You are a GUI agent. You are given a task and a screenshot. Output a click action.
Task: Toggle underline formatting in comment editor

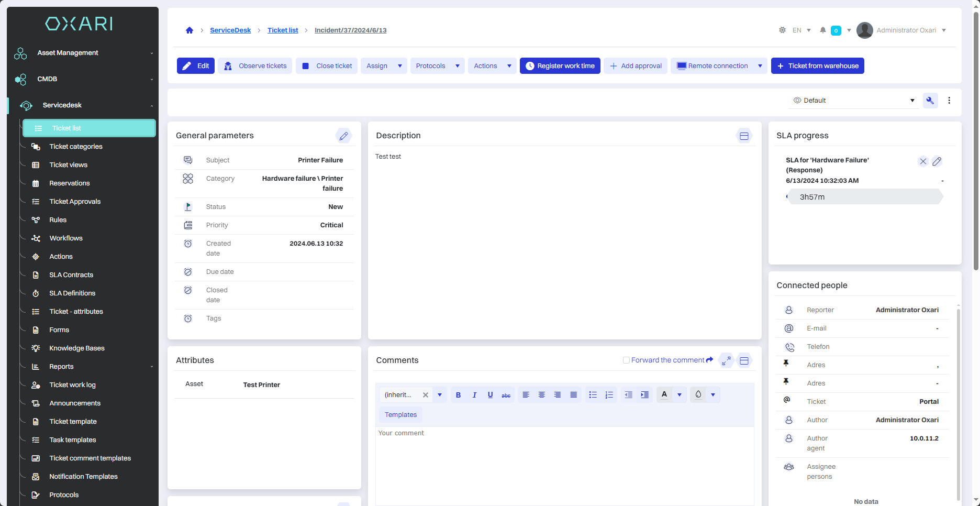coord(490,395)
